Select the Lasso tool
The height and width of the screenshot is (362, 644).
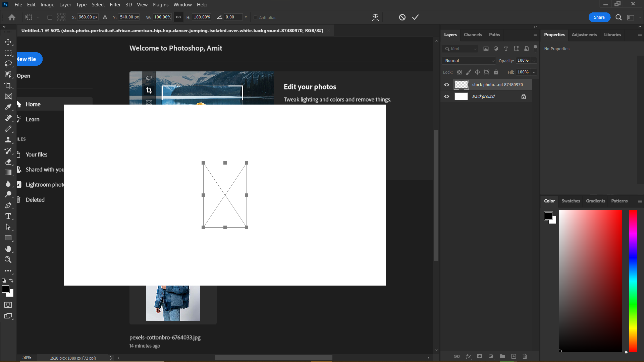(8, 64)
